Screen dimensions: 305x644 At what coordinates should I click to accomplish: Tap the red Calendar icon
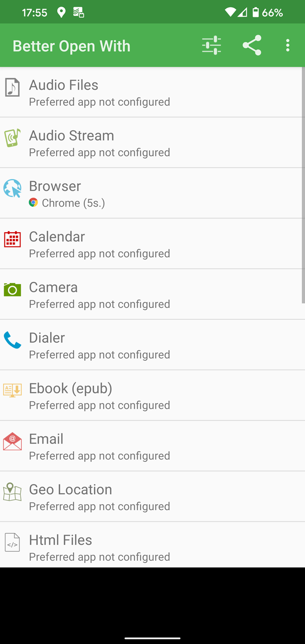click(x=12, y=239)
